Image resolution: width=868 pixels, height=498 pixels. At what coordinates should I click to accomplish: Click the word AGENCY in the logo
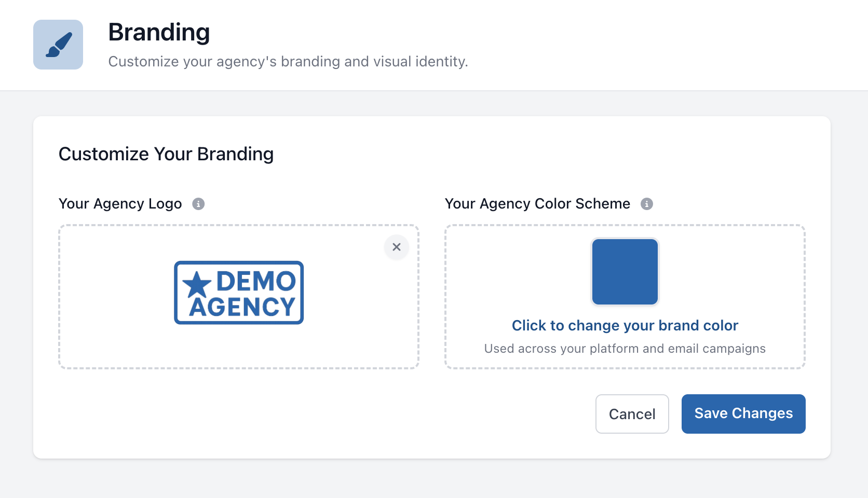point(242,307)
